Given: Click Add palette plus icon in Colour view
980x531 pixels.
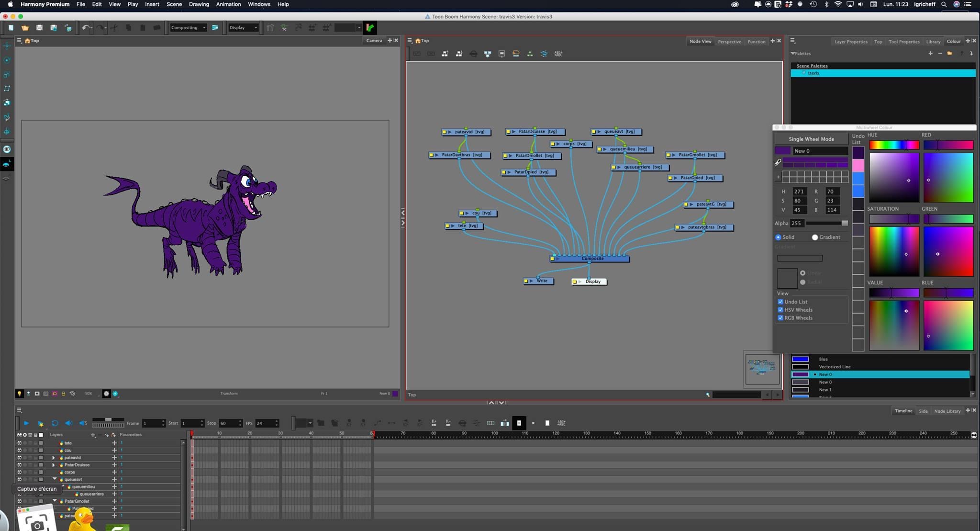Looking at the screenshot, I should pos(930,54).
